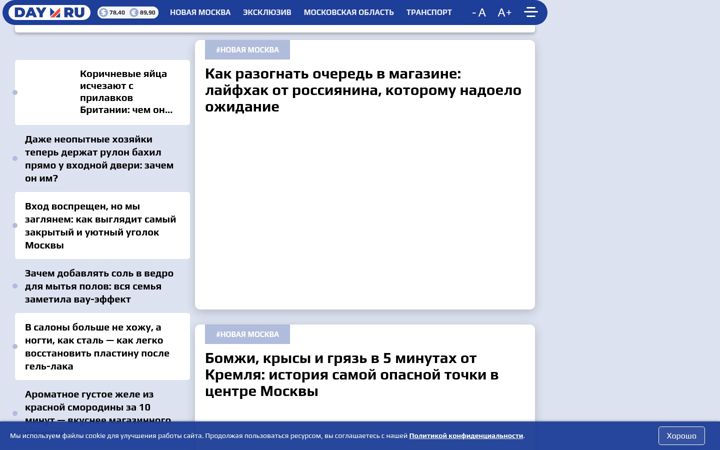
Task: Open article about рулон бахил у двери
Action: (x=99, y=158)
